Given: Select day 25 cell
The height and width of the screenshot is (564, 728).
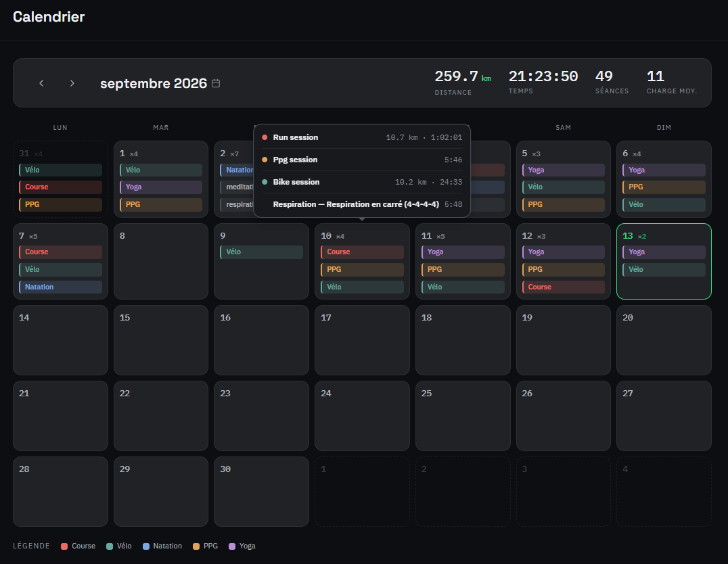Looking at the screenshot, I should (x=463, y=416).
